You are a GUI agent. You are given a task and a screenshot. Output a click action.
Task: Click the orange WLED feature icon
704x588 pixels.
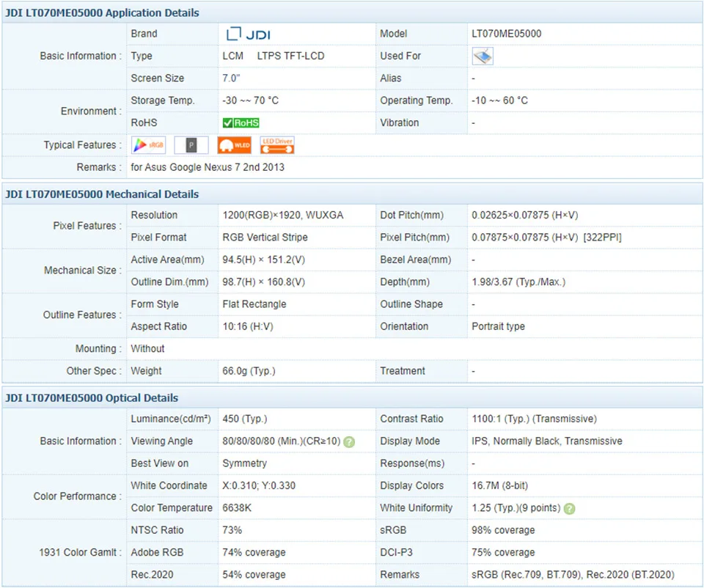click(235, 145)
